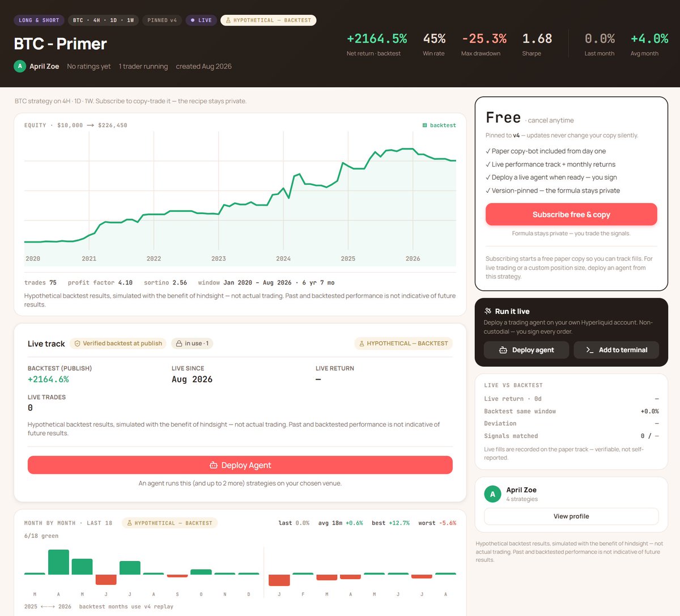Click the flask icon in top HYPOTHETICAL badge
This screenshot has height=616, width=680.
[x=228, y=20]
